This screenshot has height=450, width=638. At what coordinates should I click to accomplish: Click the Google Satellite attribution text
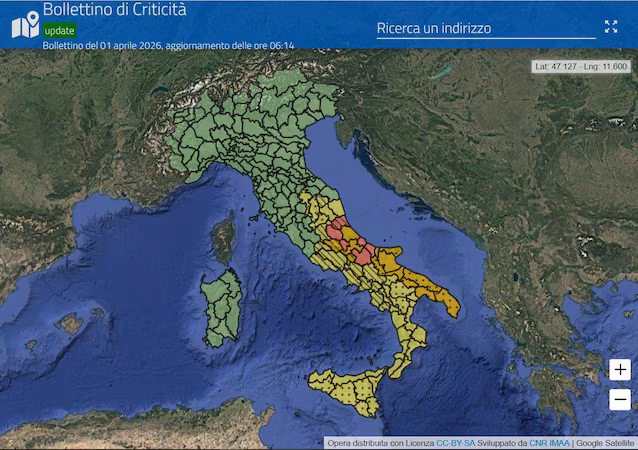coord(604,442)
